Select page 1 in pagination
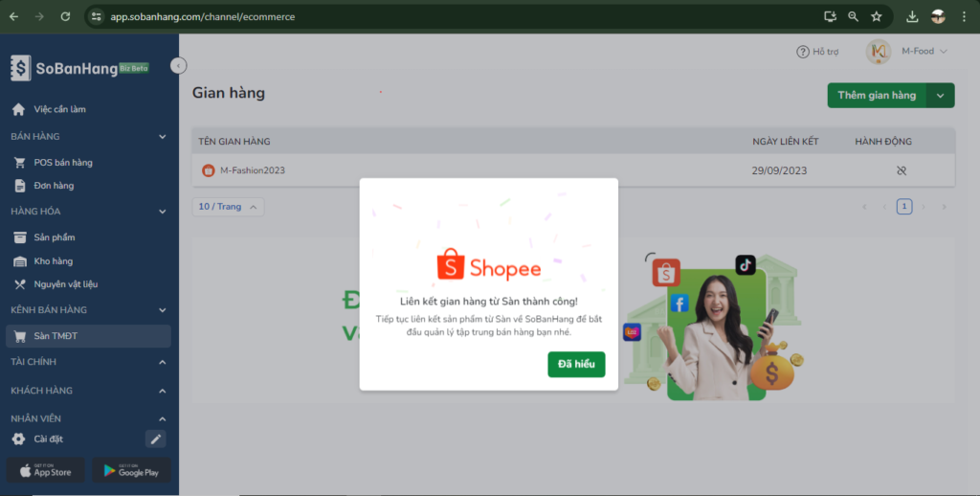Screen dimensions: 980x496 point(903,207)
